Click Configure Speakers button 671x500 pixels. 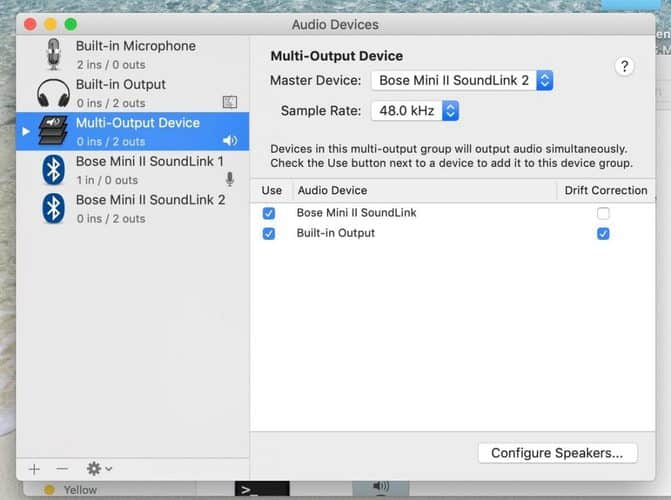[x=557, y=453]
